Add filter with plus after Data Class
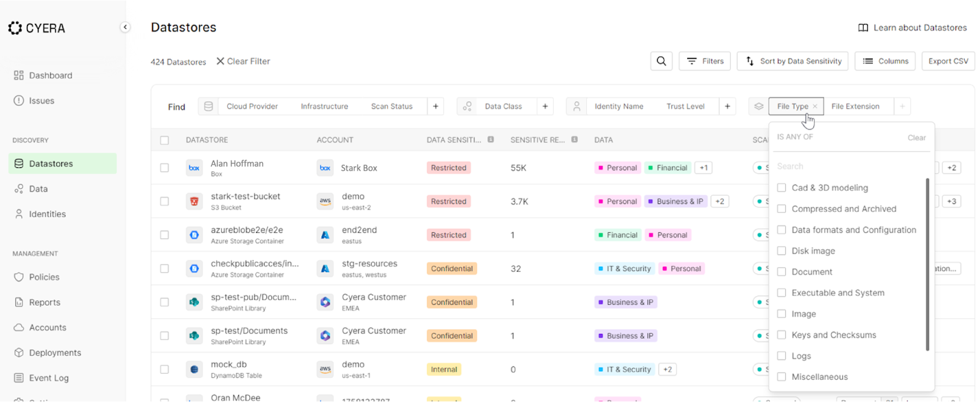 [x=545, y=107]
